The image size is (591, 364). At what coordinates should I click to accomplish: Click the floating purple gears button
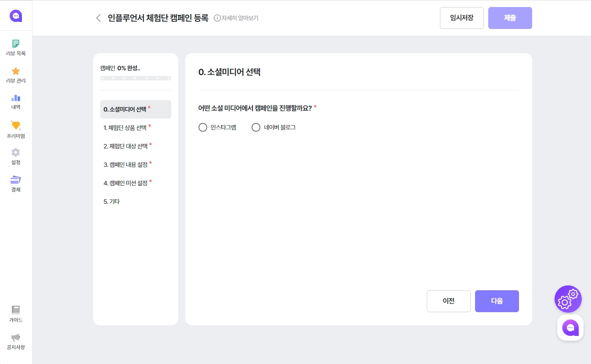click(568, 299)
